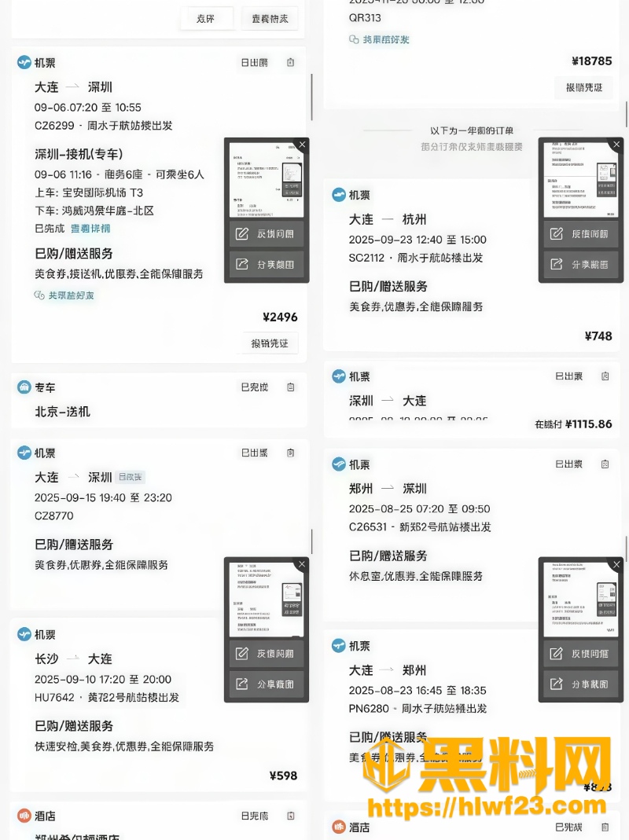The image size is (629, 840).
Task: Click the left hotel order's orange icon
Action: (x=24, y=816)
